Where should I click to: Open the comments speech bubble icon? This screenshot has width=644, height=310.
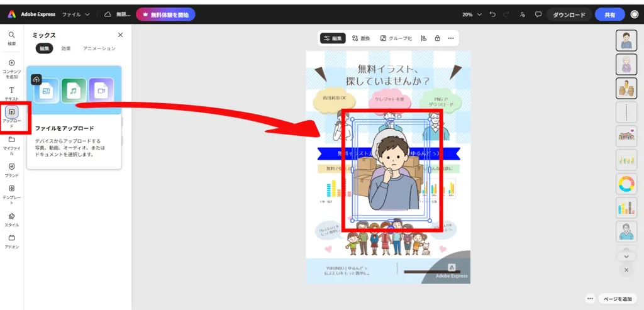coord(538,14)
